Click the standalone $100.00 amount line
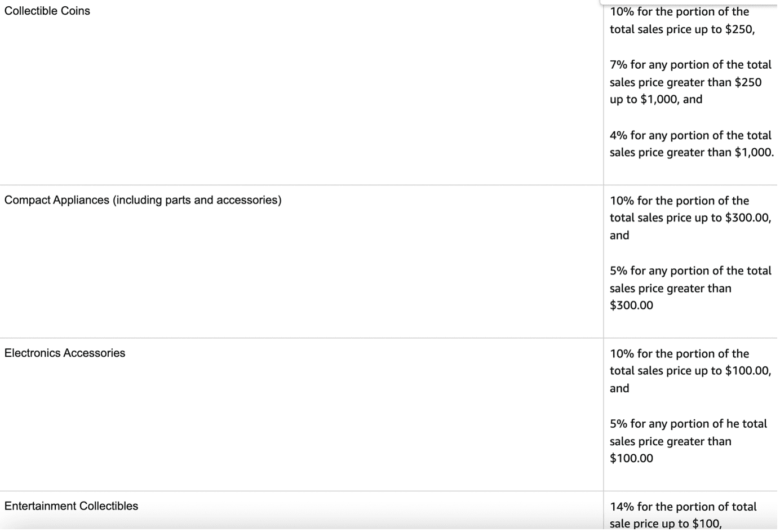Image resolution: width=780 pixels, height=532 pixels. (x=631, y=458)
